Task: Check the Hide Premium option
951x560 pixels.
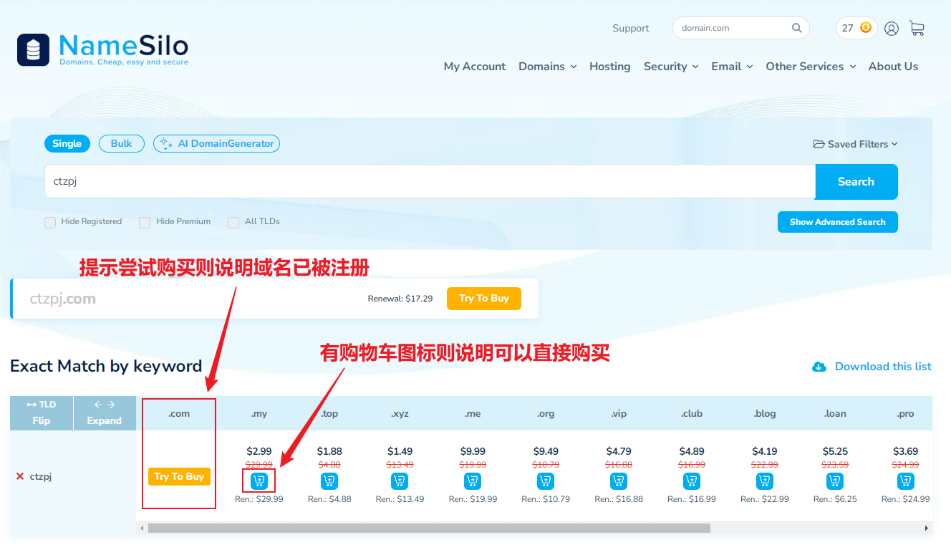Action: click(145, 223)
